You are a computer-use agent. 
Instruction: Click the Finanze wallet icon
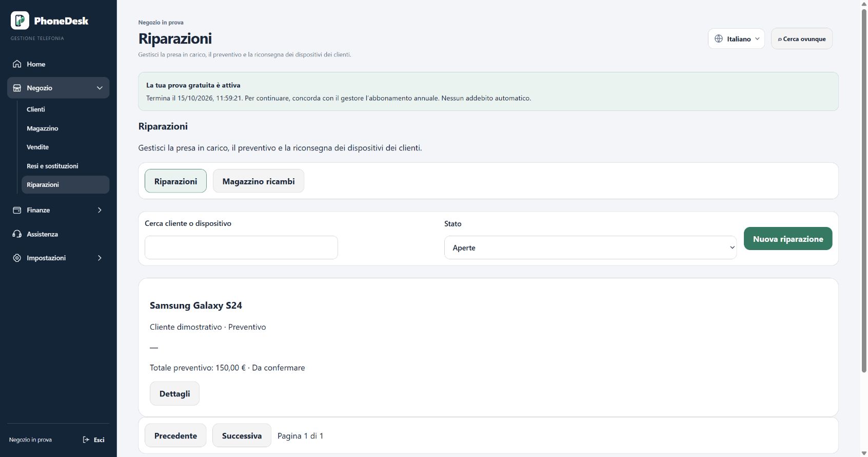(x=17, y=210)
